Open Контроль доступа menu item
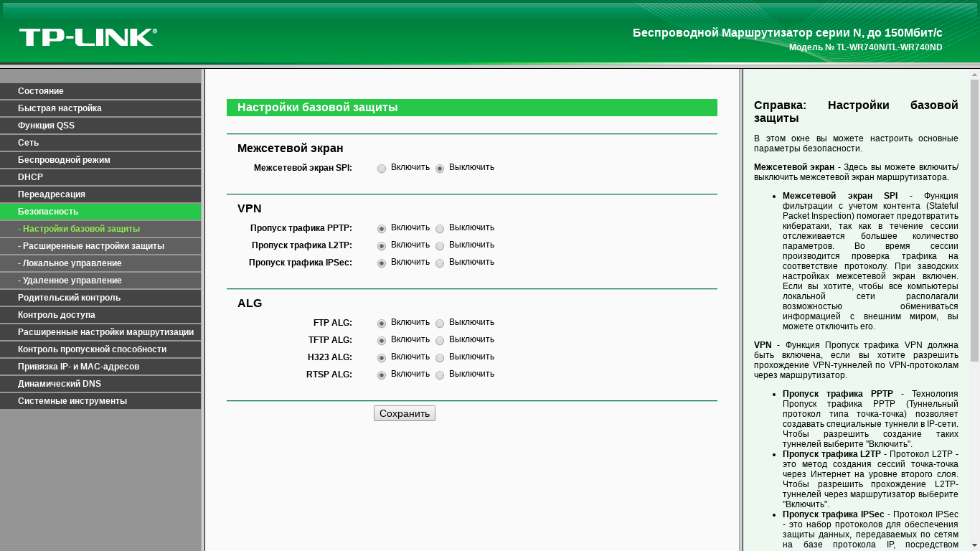This screenshot has height=551, width=980. point(100,315)
